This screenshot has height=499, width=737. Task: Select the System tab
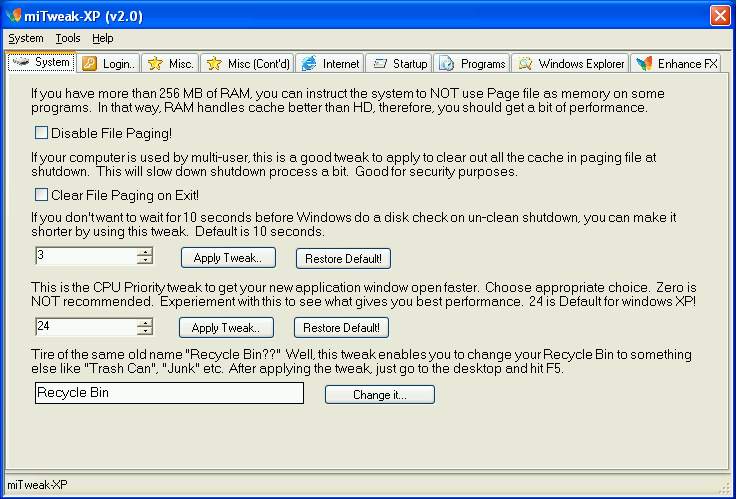(41, 62)
